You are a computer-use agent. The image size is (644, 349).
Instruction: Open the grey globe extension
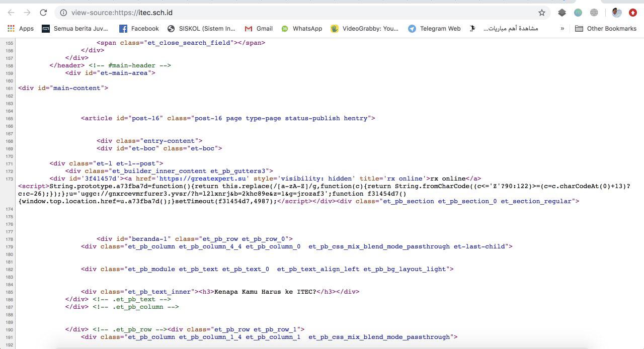594,13
